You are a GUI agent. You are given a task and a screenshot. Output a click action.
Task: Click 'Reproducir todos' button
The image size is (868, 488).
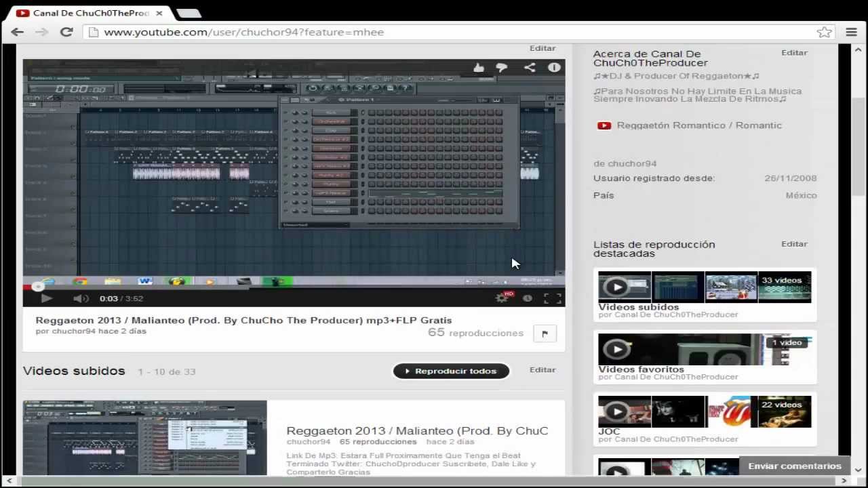(x=451, y=371)
